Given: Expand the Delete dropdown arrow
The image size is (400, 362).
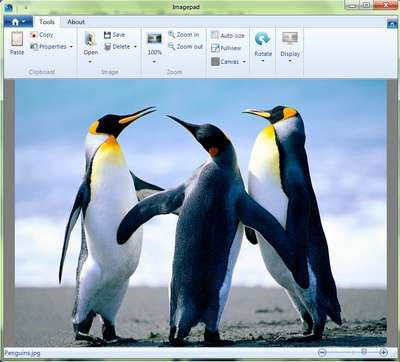Looking at the screenshot, I should pyautogui.click(x=135, y=47).
